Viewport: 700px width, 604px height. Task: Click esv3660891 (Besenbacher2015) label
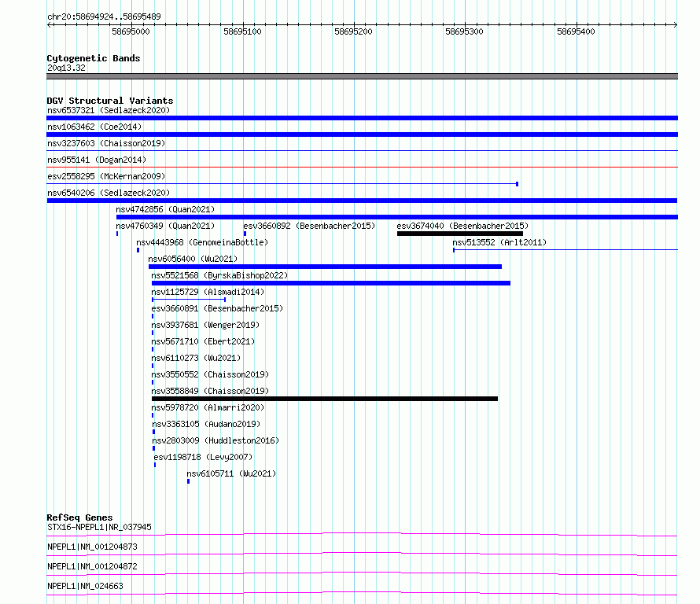pyautogui.click(x=217, y=308)
